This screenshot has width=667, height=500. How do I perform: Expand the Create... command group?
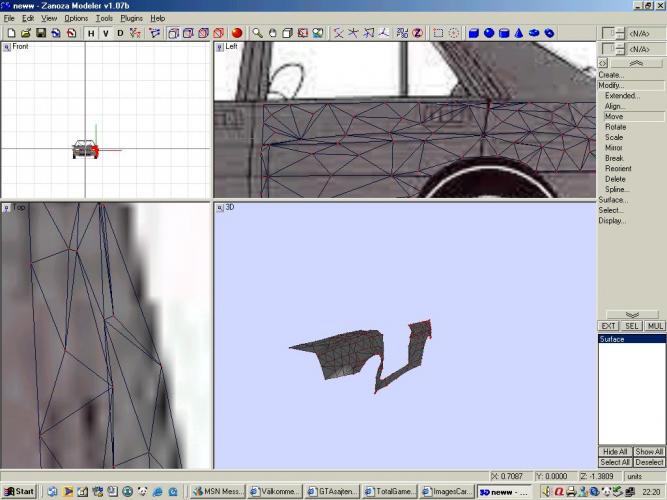click(x=611, y=75)
